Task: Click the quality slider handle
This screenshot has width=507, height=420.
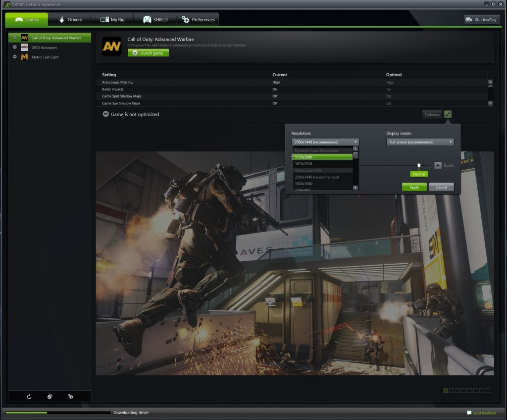Action: click(419, 166)
